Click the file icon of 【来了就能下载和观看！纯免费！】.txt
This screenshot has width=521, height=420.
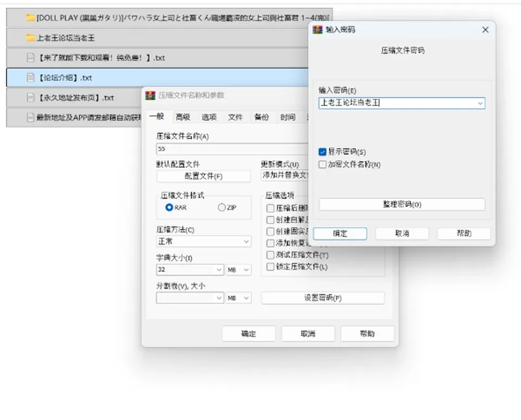pyautogui.click(x=30, y=58)
